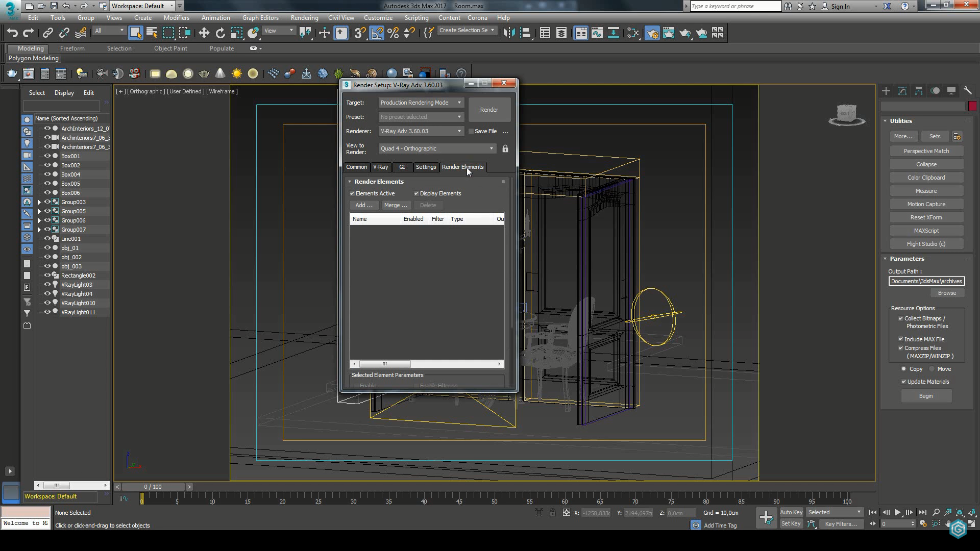Hide Box001 with its eye icon
Viewport: 980px width, 551px height.
(x=47, y=156)
